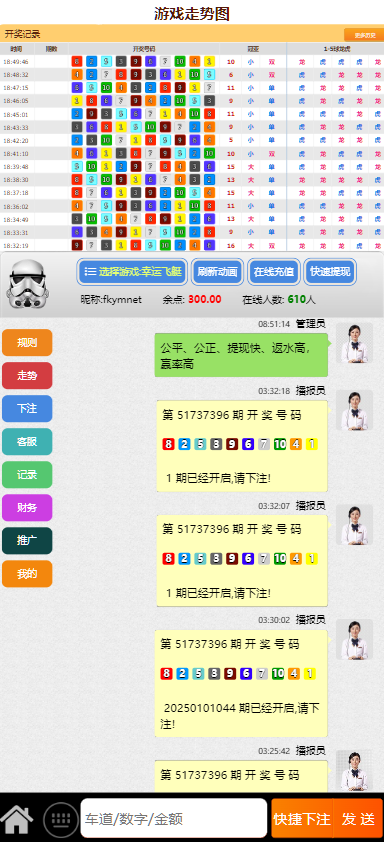The height and width of the screenshot is (842, 384).
Task: Click 推广 promotion side button
Action: [27, 541]
